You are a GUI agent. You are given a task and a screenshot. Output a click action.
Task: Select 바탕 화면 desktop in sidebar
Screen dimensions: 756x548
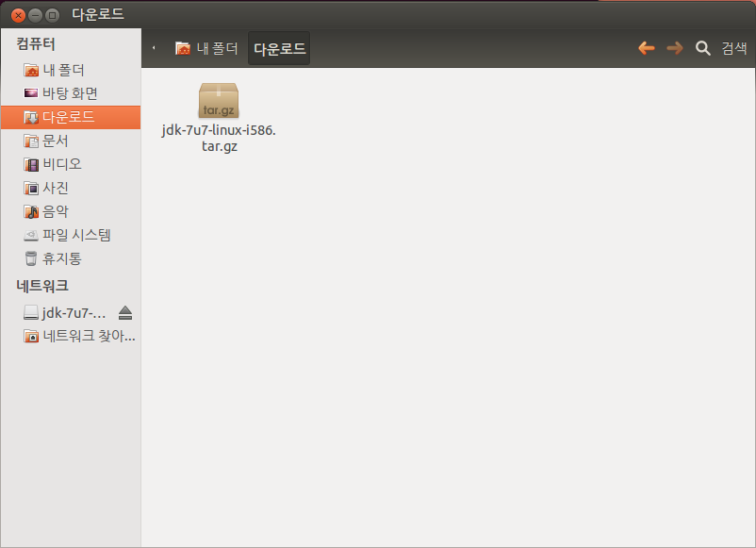[x=70, y=93]
